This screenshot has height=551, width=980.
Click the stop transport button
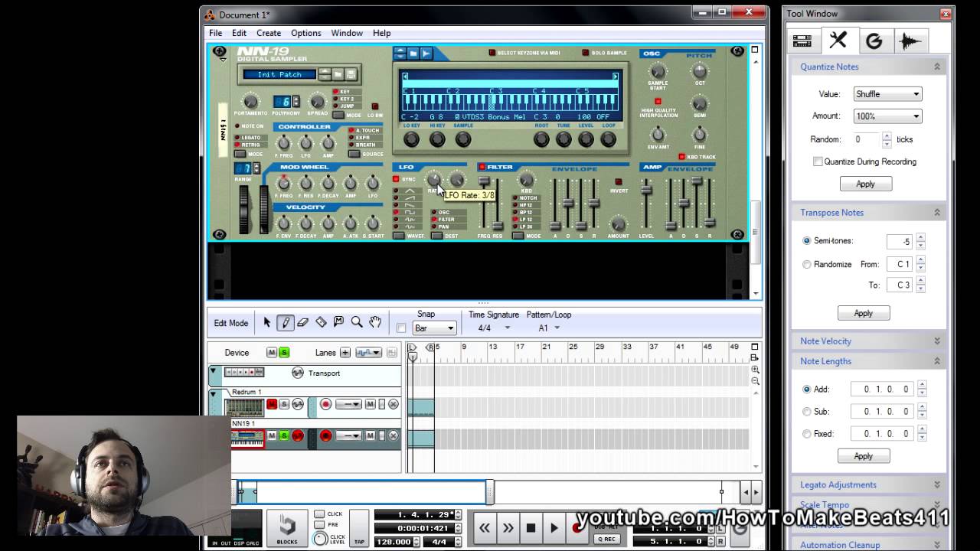(531, 527)
